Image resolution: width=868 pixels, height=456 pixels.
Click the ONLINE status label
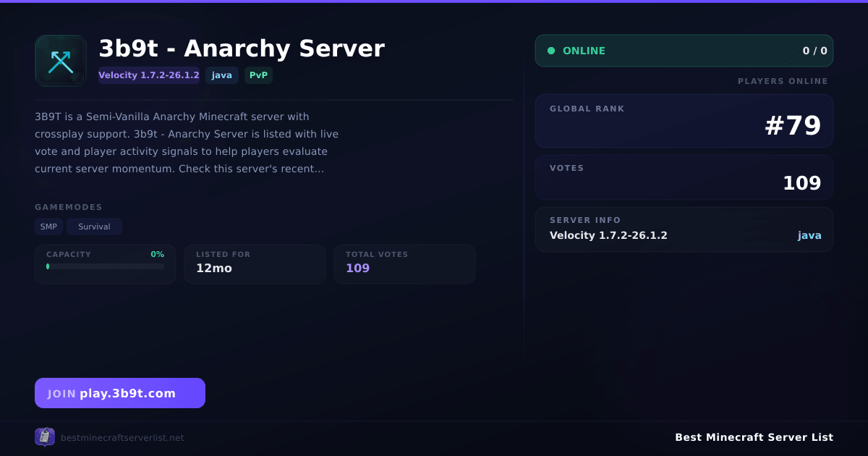point(584,51)
